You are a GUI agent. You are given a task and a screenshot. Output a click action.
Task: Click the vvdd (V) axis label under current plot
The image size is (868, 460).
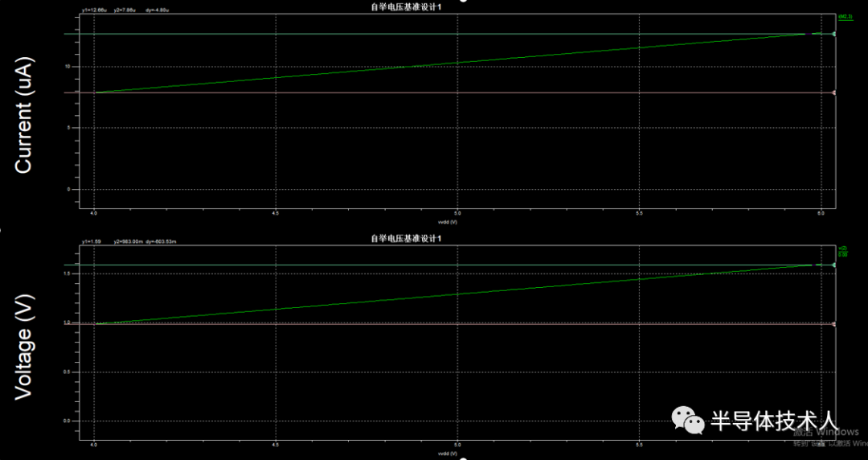tap(448, 222)
